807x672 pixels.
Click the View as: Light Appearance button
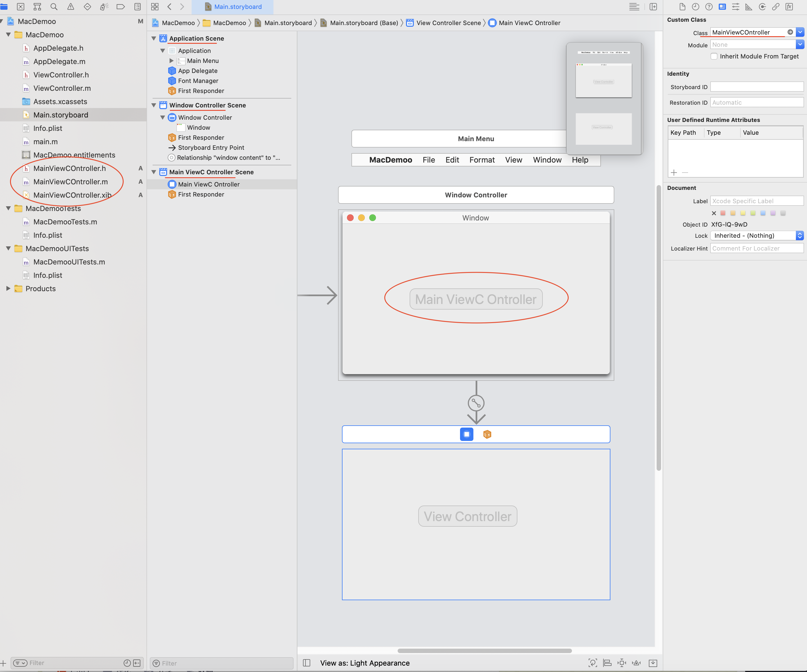(365, 663)
